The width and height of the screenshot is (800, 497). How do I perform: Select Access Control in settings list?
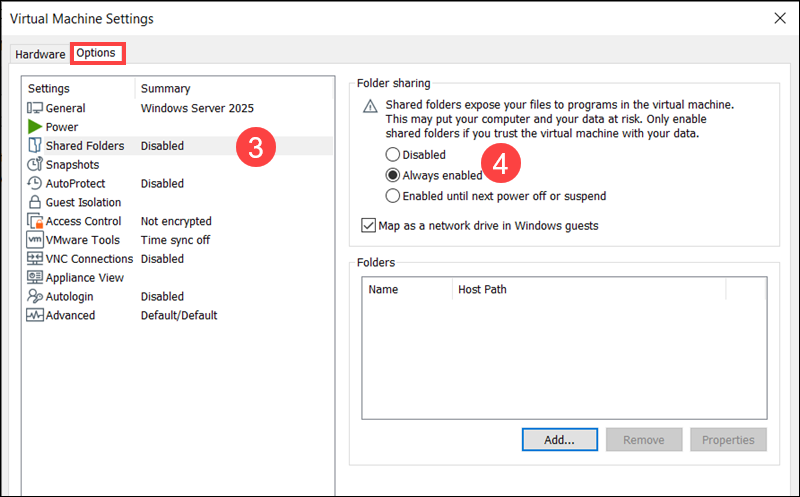[x=83, y=221]
